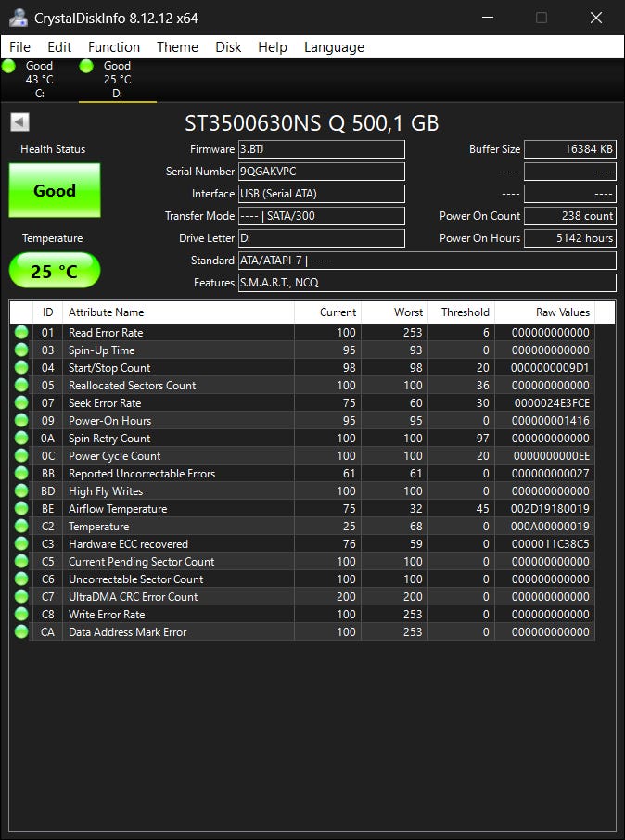
Task: Open the Theme menu
Action: click(x=177, y=47)
